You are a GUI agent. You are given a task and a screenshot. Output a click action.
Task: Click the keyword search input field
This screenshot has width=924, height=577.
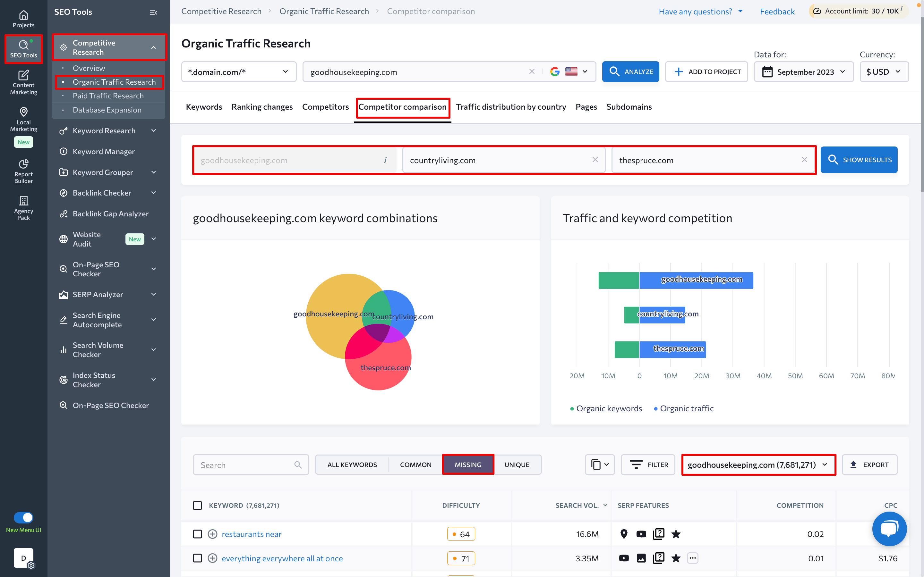(x=249, y=464)
